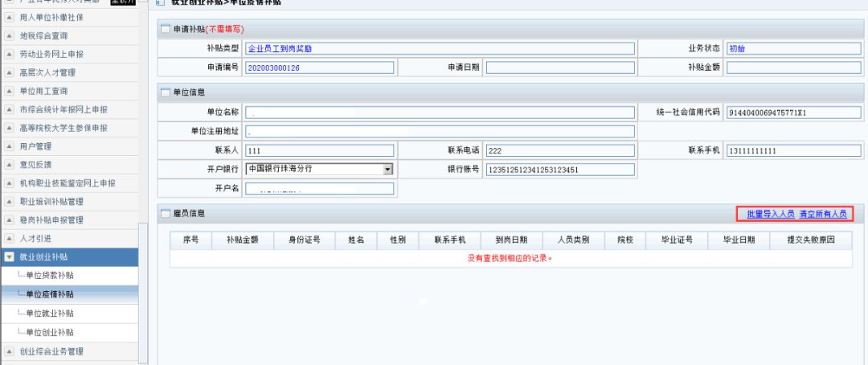Collapse the 就业创业补贴 menu group
Screen dimensions: 868x365
pos(9,257)
